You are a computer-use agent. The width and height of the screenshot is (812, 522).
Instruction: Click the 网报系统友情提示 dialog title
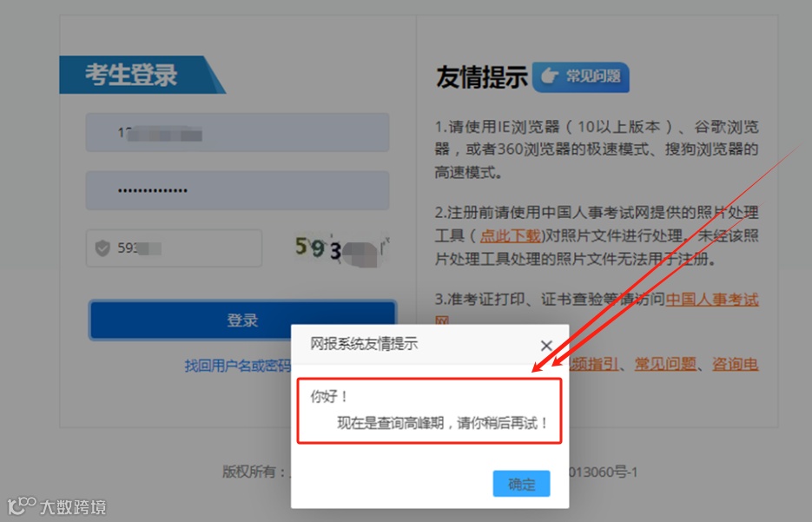[364, 343]
